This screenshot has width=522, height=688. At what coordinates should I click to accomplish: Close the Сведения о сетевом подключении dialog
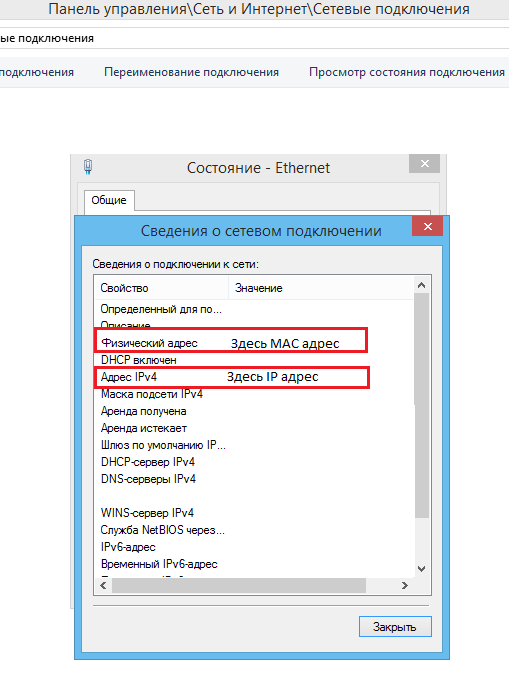click(x=427, y=226)
